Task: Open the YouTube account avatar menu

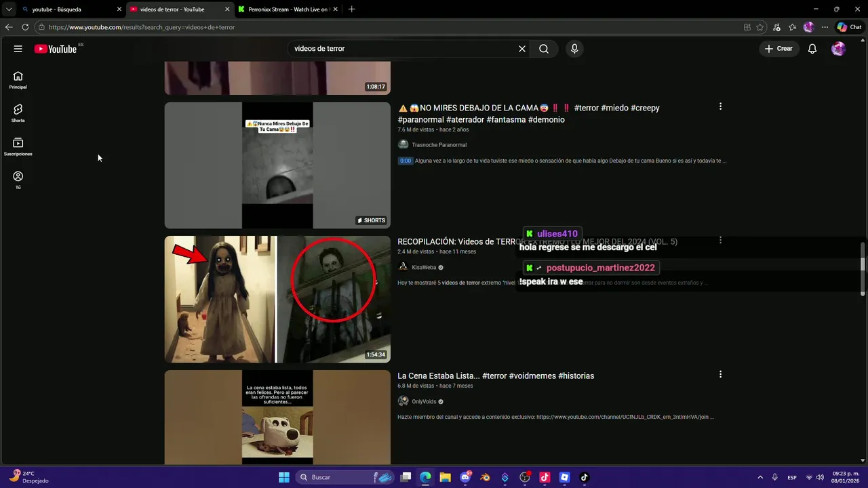Action: (839, 49)
